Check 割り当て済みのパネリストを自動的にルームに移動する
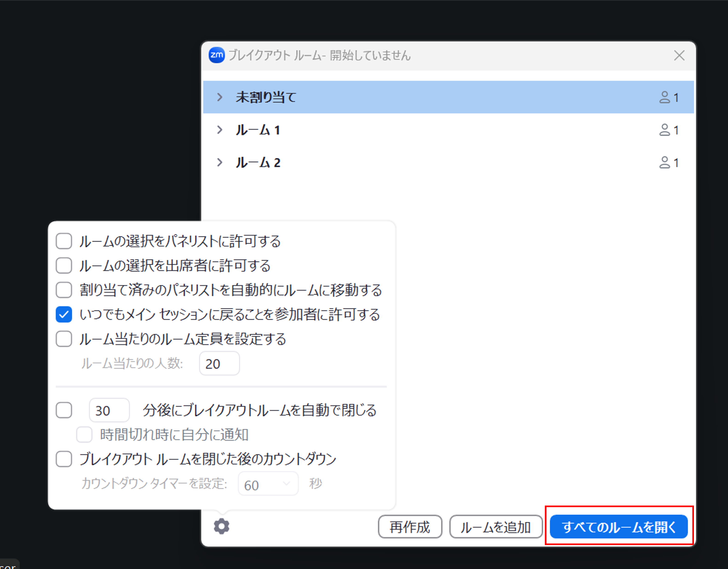The height and width of the screenshot is (569, 728). point(64,290)
